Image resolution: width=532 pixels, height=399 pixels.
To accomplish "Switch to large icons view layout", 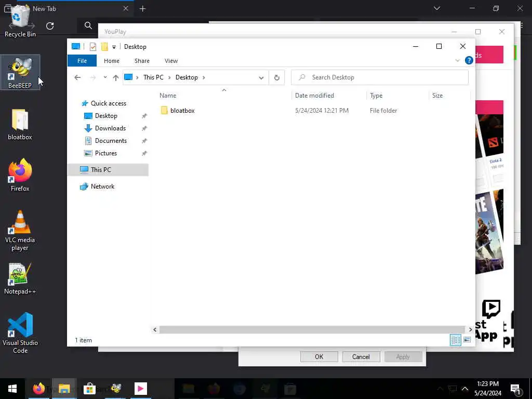I will pyautogui.click(x=467, y=340).
